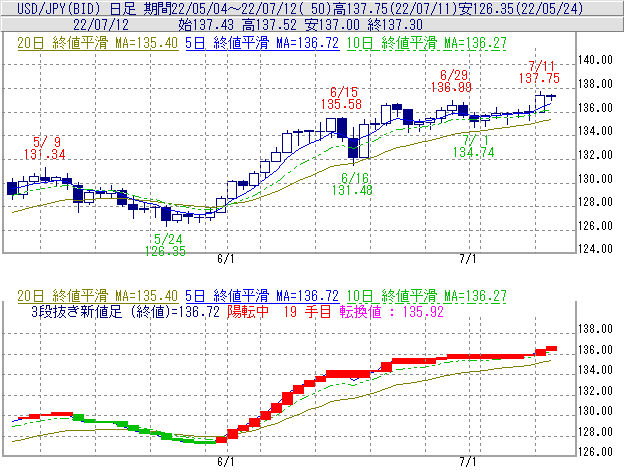Click the 6/15 135.58 high annotation

click(341, 98)
